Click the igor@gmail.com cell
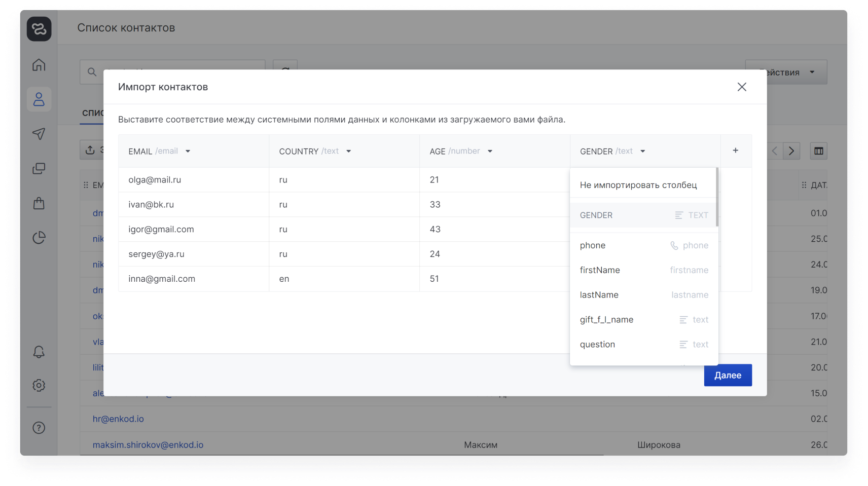 [x=194, y=230]
